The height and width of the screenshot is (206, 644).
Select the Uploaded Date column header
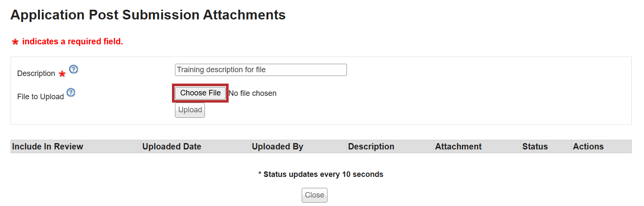[x=172, y=146]
